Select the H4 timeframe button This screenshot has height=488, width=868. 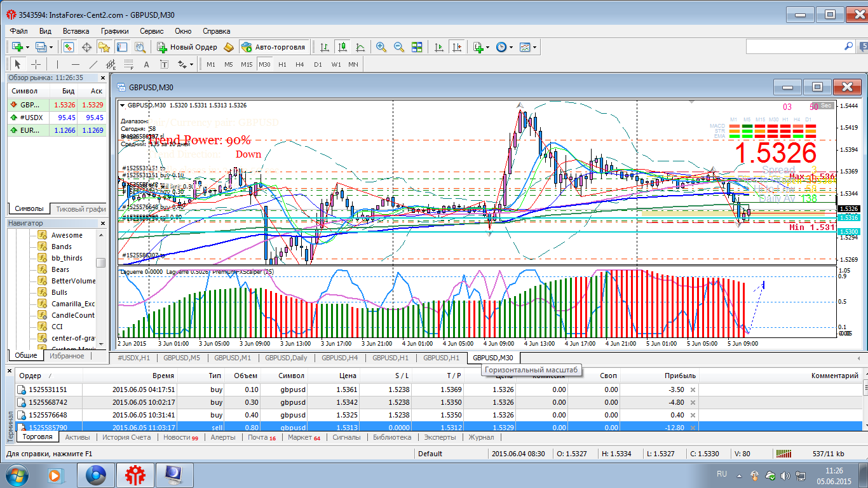tap(300, 64)
